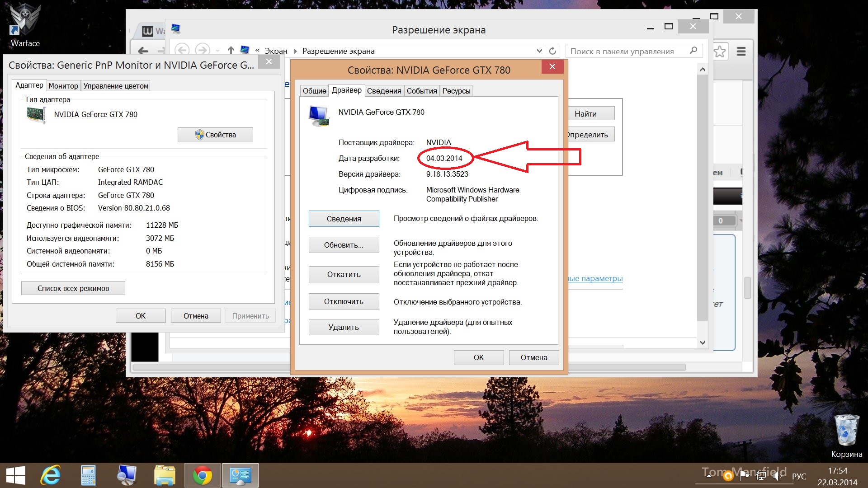Click the graphics card icon in Adapter tab
This screenshot has height=488, width=868.
pos(37,115)
